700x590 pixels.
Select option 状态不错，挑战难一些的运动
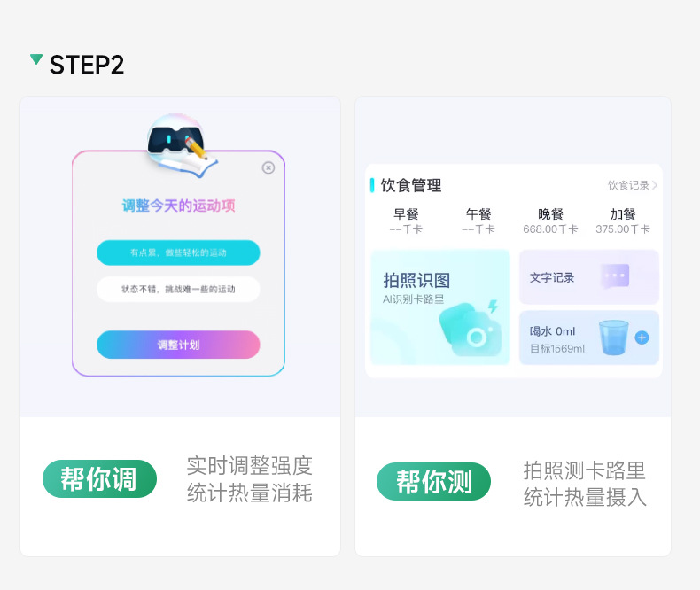tap(178, 289)
